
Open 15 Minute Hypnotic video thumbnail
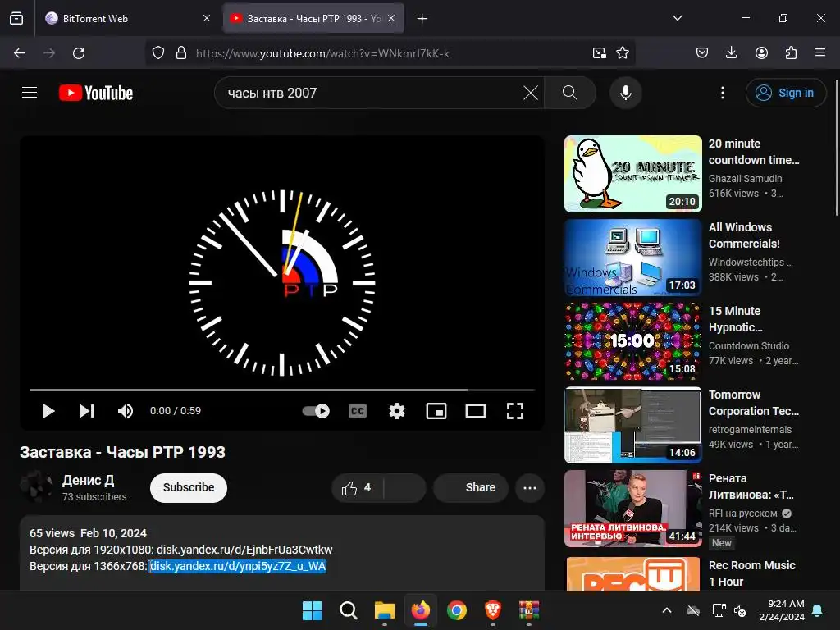click(632, 340)
